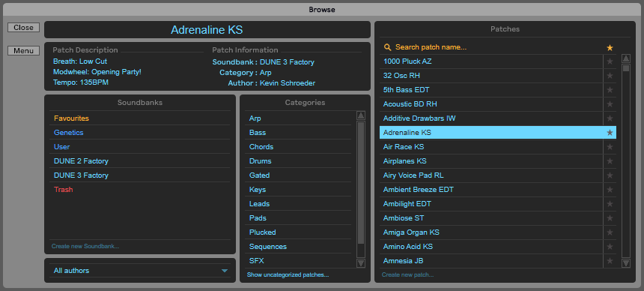The image size is (644, 291).
Task: Select the Favourites soundbank
Action: [x=139, y=118]
